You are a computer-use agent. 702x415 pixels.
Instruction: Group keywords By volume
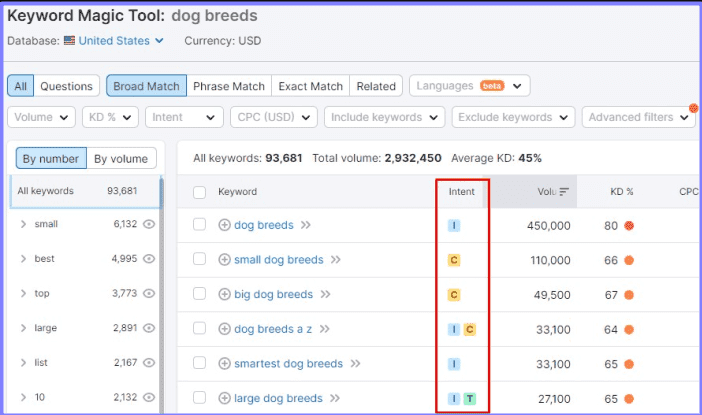pos(121,158)
